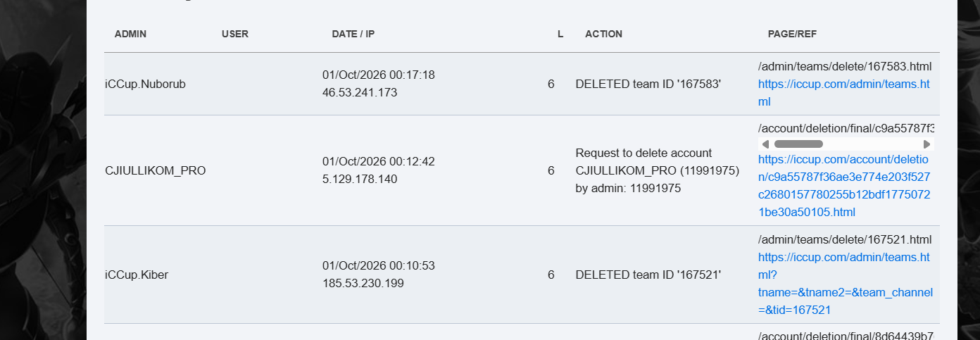Open the account deletion link for CJIULLIKOM_PRO

coord(844,185)
